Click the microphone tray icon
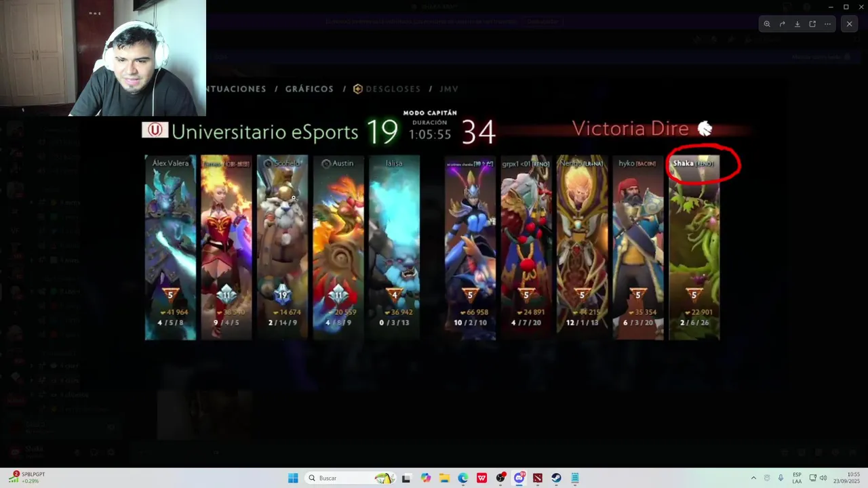The image size is (868, 488). coord(781,478)
